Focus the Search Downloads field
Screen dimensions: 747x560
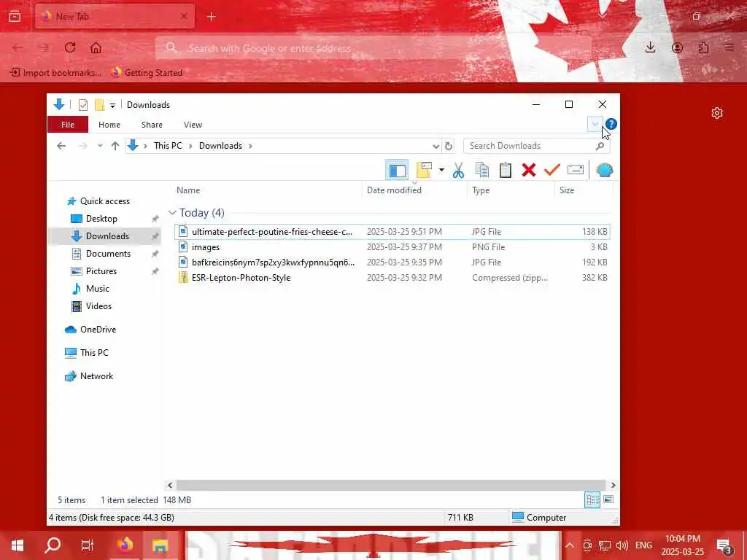(x=536, y=146)
